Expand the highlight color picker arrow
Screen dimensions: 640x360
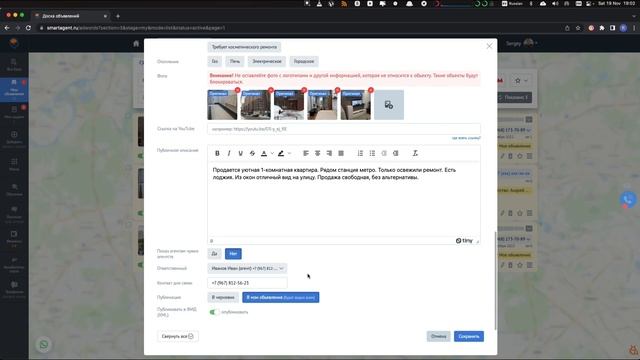pos(289,153)
